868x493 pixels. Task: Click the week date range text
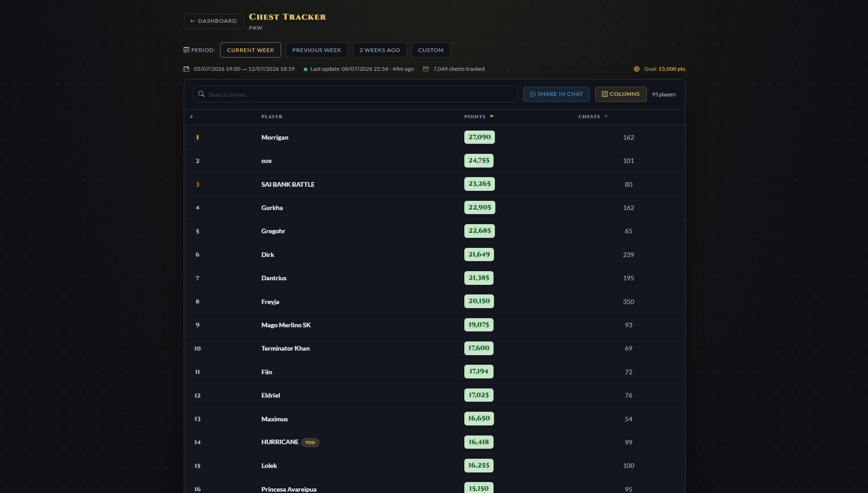click(x=244, y=69)
